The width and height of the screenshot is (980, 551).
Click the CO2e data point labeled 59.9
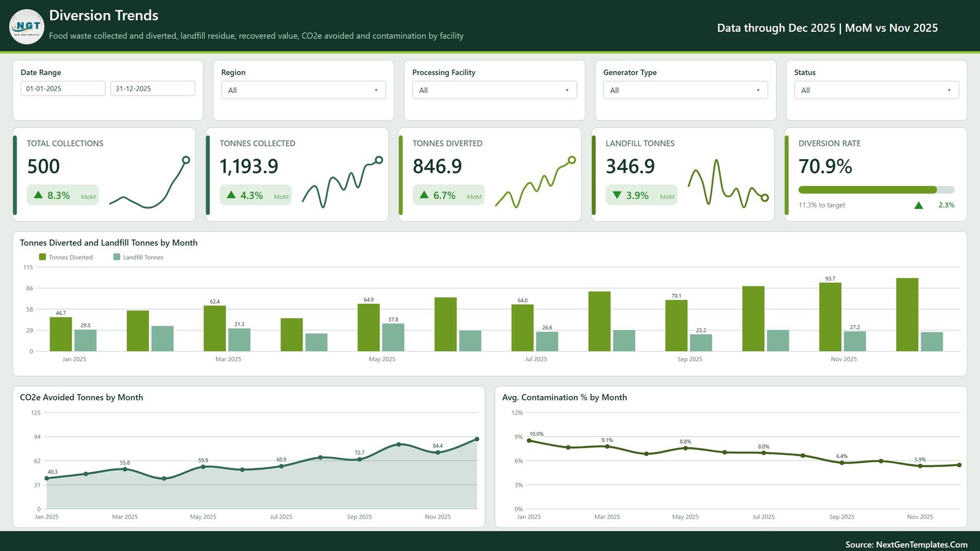(203, 467)
